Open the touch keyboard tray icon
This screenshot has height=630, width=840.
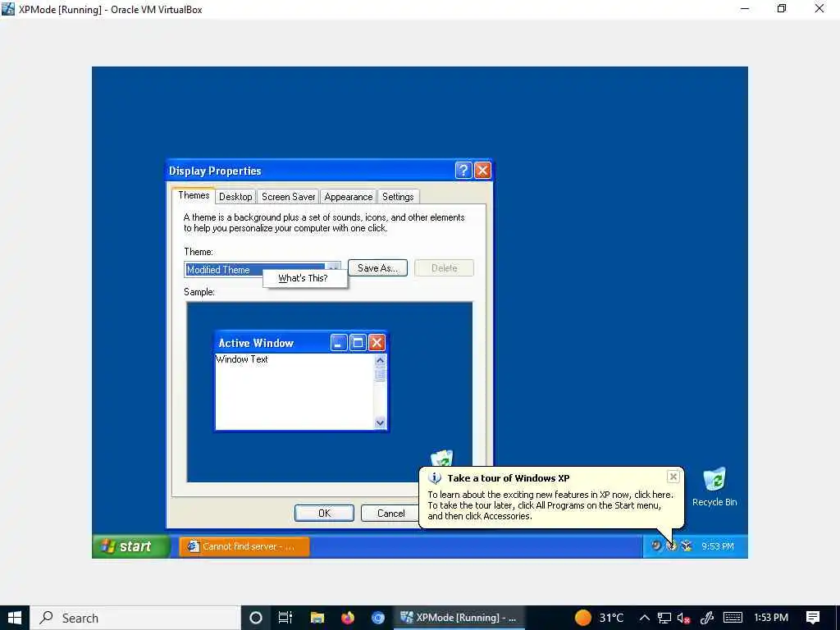click(733, 618)
